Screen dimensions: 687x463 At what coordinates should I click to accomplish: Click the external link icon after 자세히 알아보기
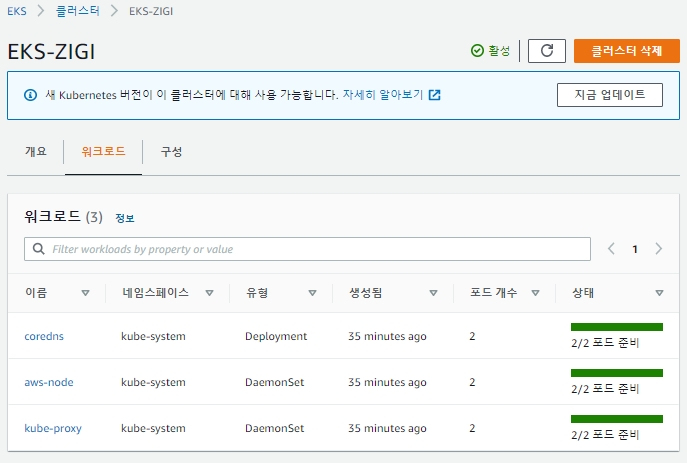(x=434, y=95)
